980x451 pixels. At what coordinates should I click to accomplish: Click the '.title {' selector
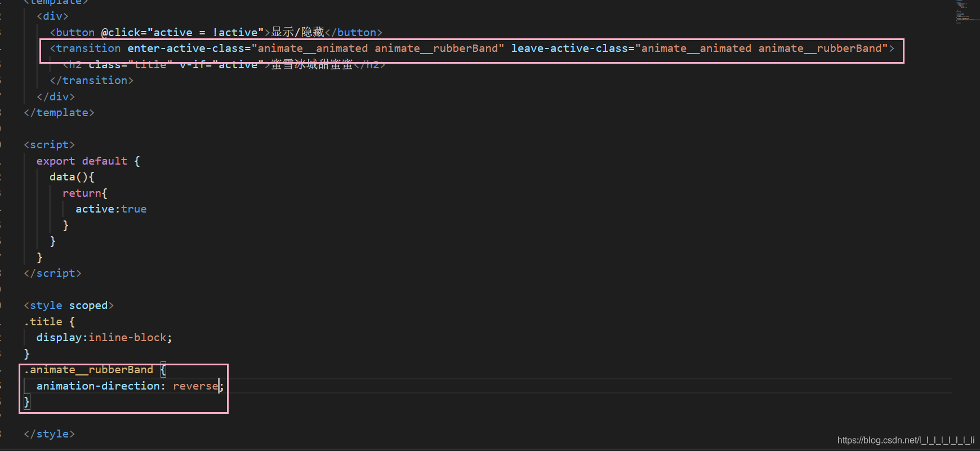pyautogui.click(x=50, y=322)
